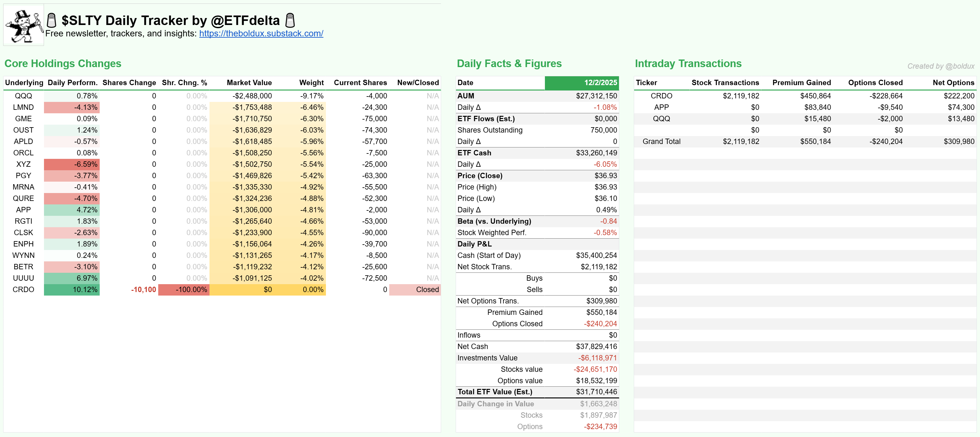Screen dimensions: 980x437
Task: Click the Daily Perform. column header
Action: [72, 83]
